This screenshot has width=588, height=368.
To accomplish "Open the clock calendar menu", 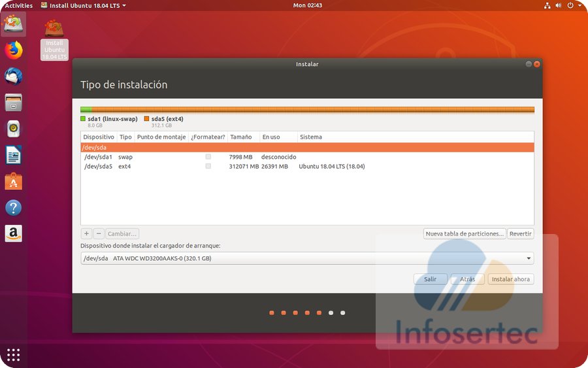I will 308,5.
